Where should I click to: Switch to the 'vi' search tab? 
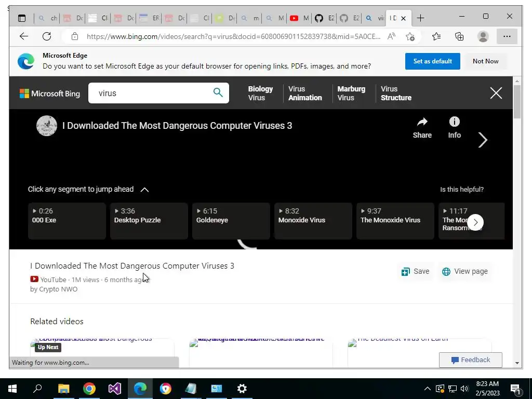[x=374, y=18]
